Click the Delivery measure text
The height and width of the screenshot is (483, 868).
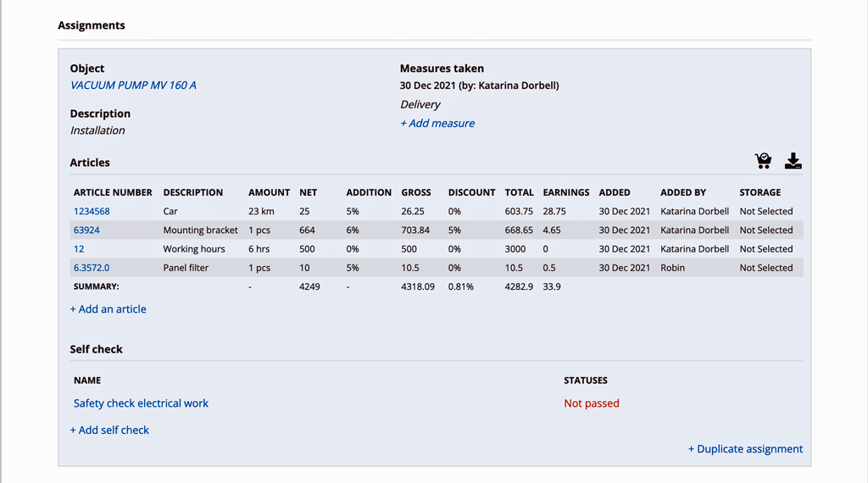[420, 104]
